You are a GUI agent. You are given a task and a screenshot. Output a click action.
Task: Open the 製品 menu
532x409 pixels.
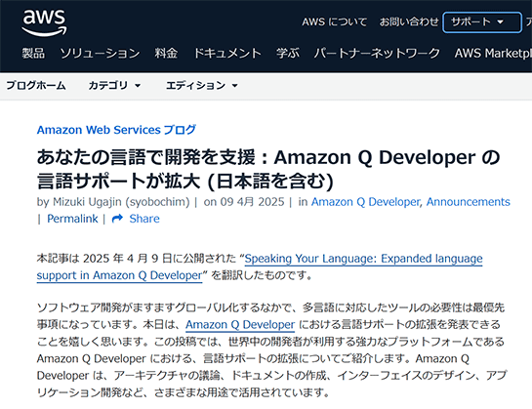(x=33, y=53)
